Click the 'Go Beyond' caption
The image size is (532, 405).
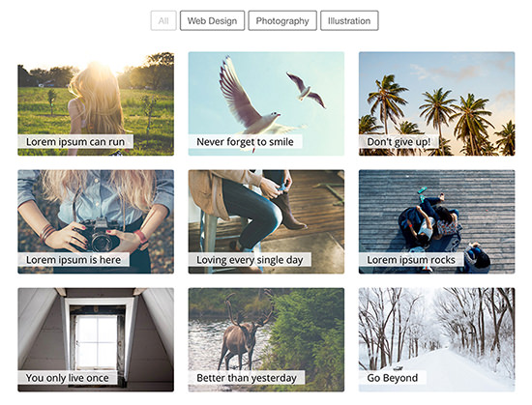(x=392, y=378)
